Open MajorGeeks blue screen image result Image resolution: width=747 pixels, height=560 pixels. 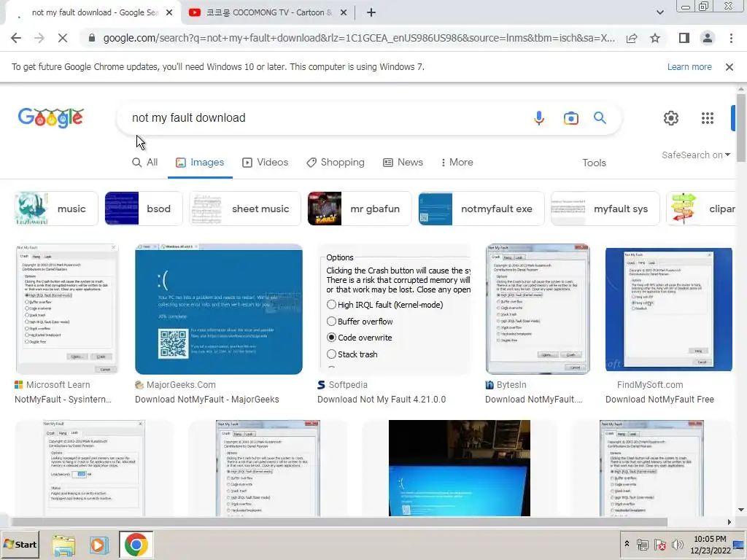point(219,309)
